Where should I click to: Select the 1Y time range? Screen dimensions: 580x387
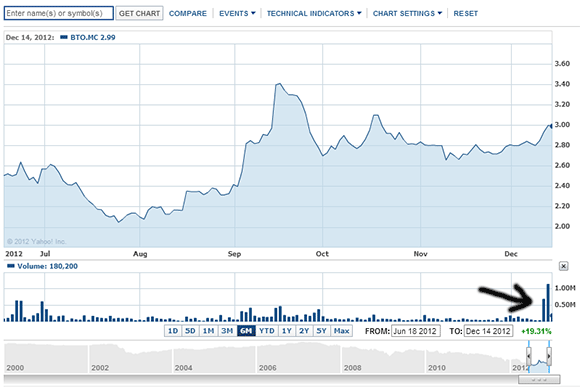287,331
